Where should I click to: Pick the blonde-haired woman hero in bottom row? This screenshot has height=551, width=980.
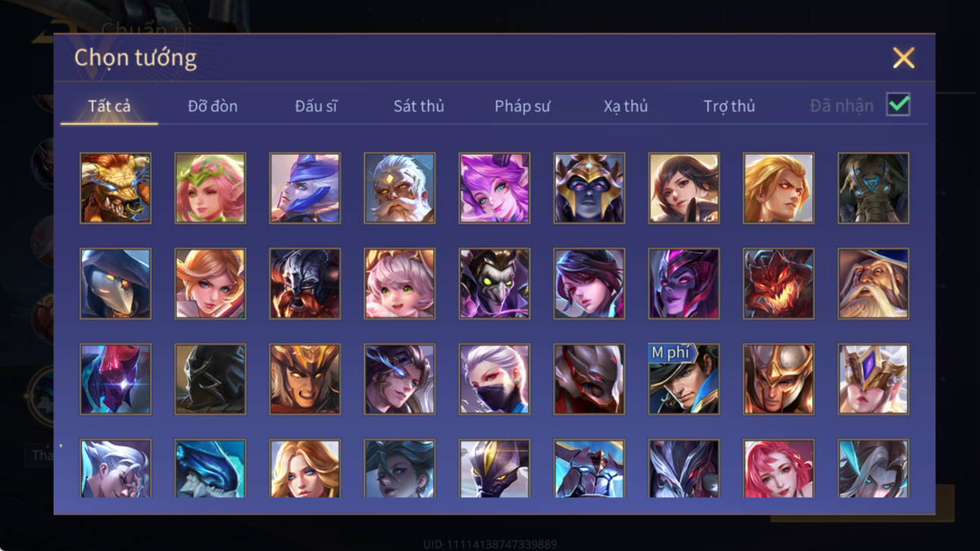pyautogui.click(x=304, y=469)
